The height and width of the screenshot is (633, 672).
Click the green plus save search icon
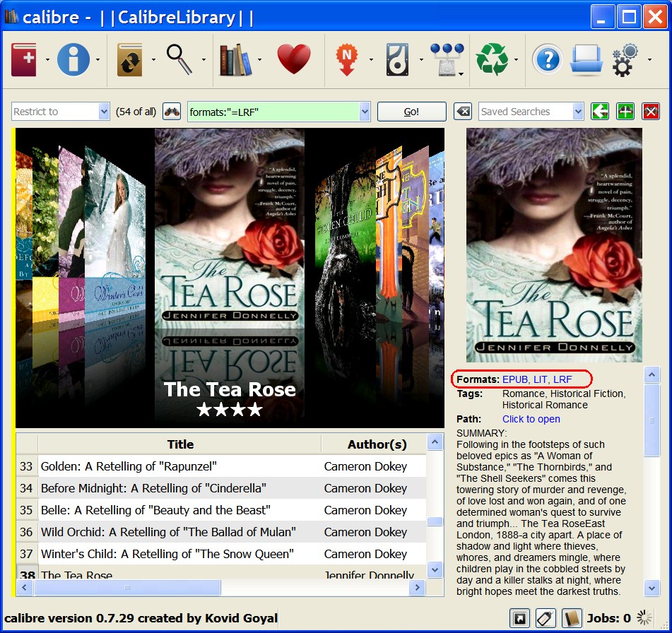tap(625, 112)
